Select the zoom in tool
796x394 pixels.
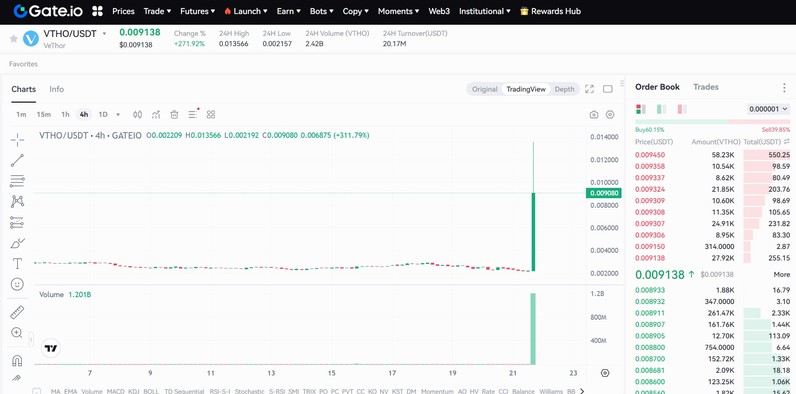17,333
